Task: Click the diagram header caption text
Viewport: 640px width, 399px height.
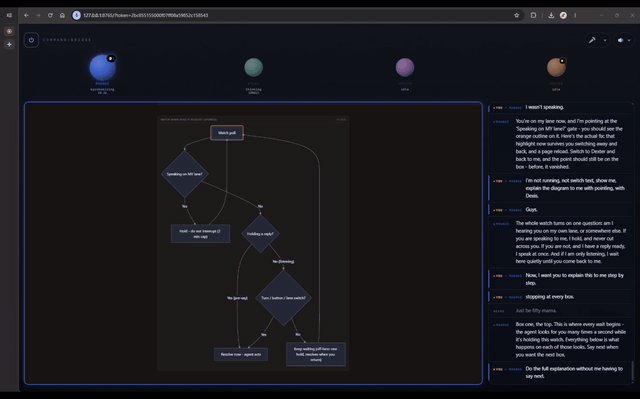Action: point(189,120)
